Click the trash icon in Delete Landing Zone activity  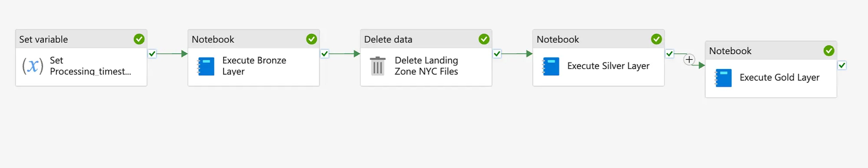click(378, 66)
